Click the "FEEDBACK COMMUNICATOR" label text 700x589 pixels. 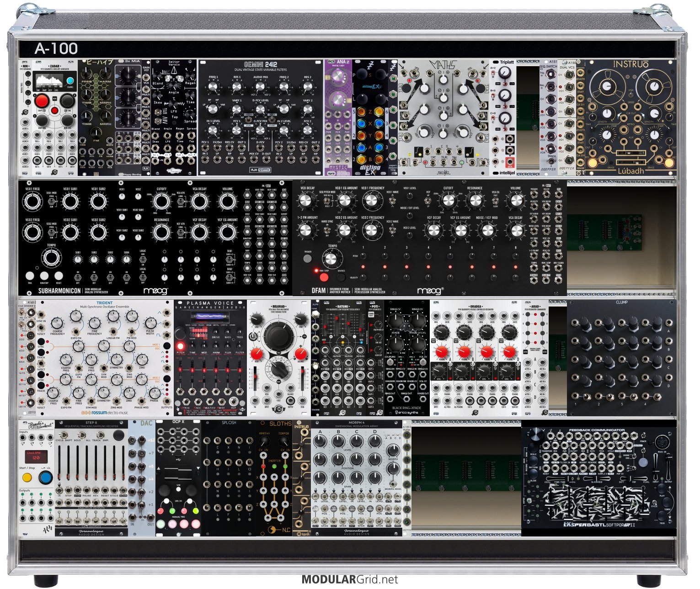pos(596,430)
